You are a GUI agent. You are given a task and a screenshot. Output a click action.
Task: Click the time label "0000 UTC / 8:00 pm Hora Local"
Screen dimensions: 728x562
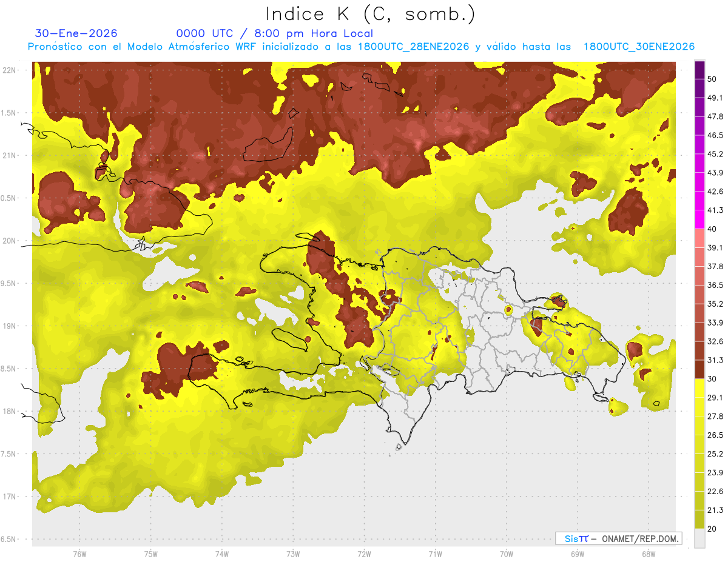[x=274, y=33]
